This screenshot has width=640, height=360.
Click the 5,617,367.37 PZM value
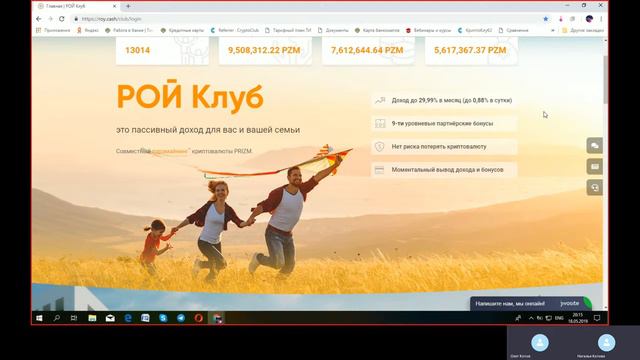tap(470, 50)
